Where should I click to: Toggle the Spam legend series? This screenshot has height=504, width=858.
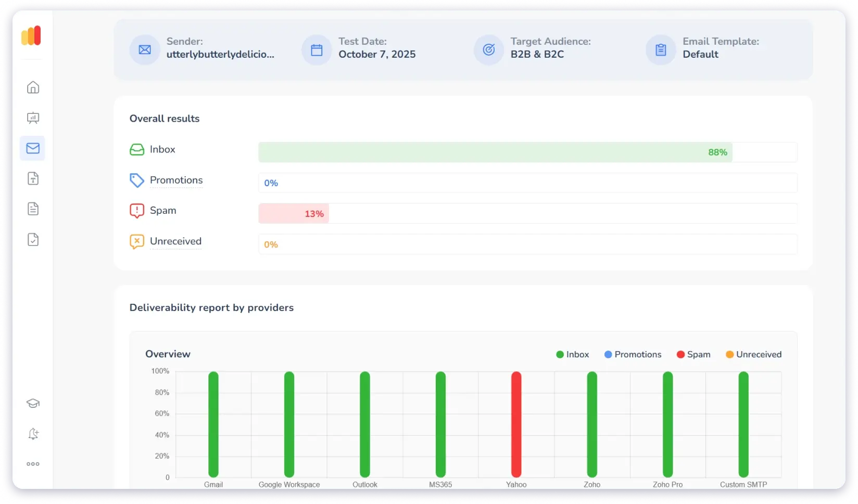coord(693,354)
